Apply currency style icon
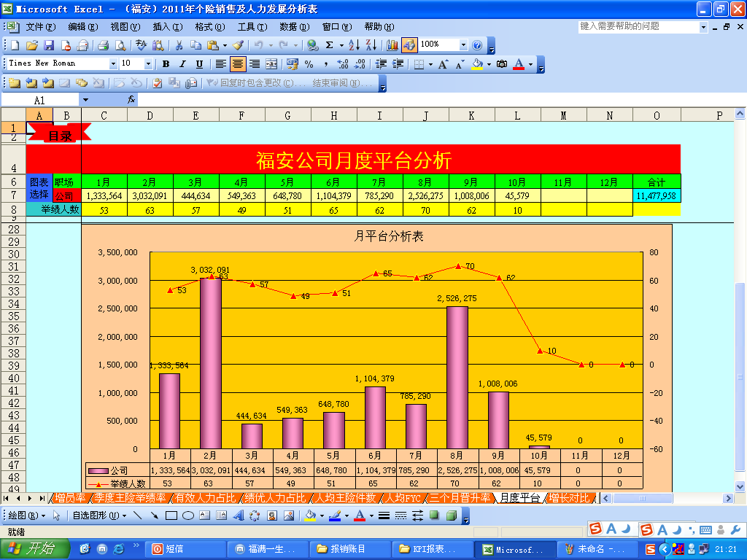The image size is (747, 560). 292,64
